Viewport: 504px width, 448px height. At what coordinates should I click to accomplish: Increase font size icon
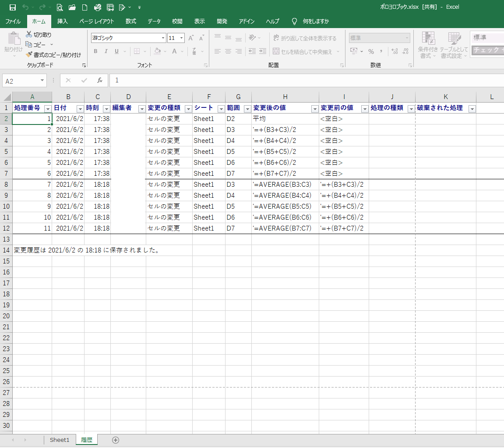tap(191, 38)
